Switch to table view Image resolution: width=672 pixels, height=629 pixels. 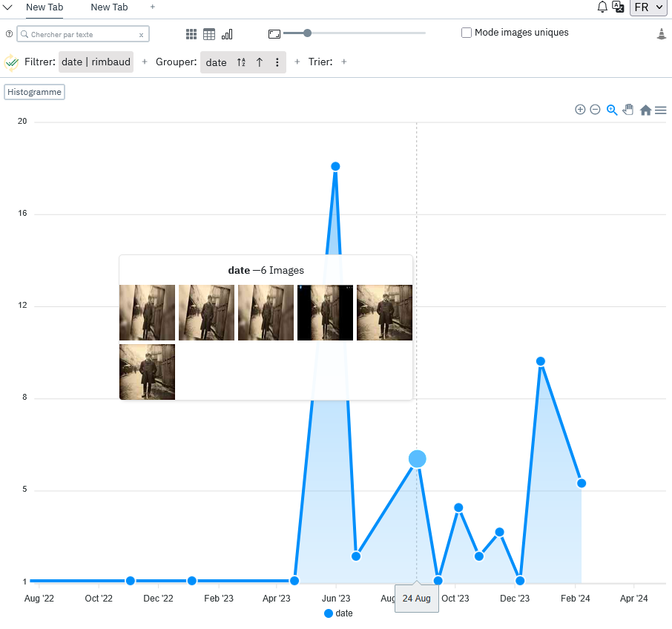tap(209, 34)
